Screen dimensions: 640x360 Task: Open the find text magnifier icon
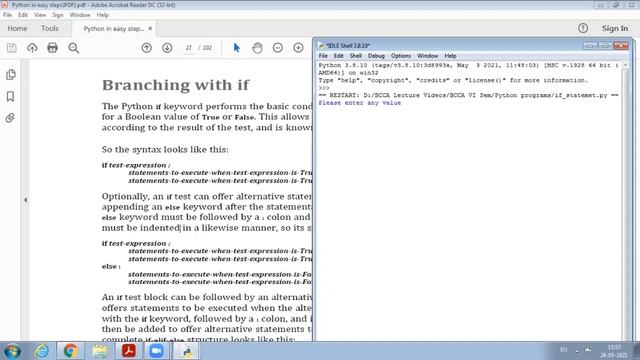(73, 48)
